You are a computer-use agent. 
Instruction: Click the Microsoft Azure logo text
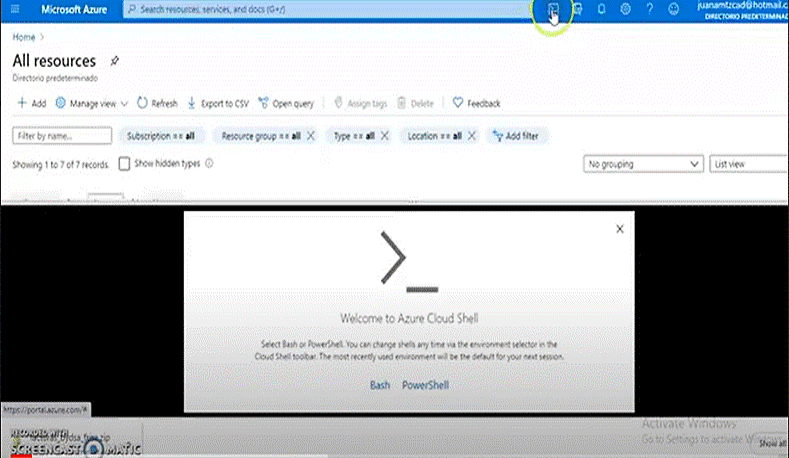pyautogui.click(x=74, y=9)
